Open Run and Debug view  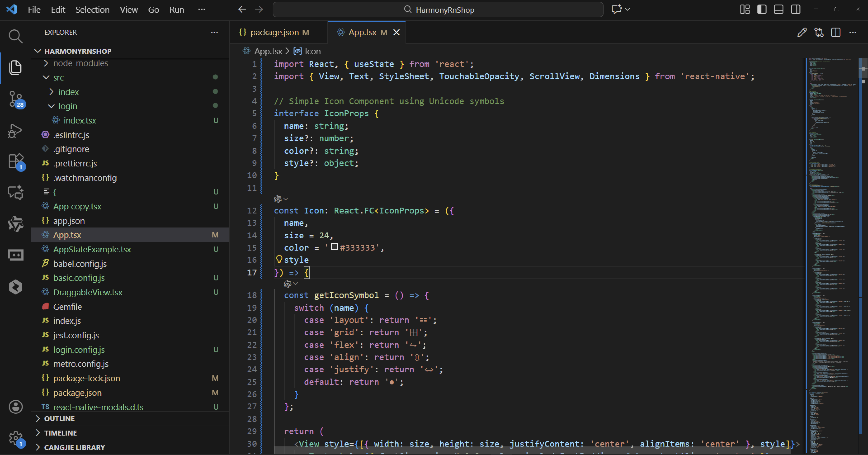(15, 131)
